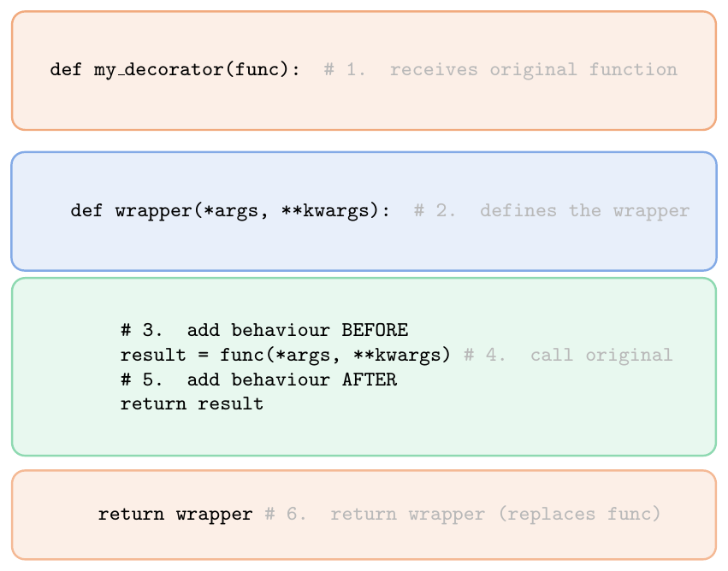Click the '(replaces func)' text in the last box
The width and height of the screenshot is (728, 571).
[x=579, y=514]
